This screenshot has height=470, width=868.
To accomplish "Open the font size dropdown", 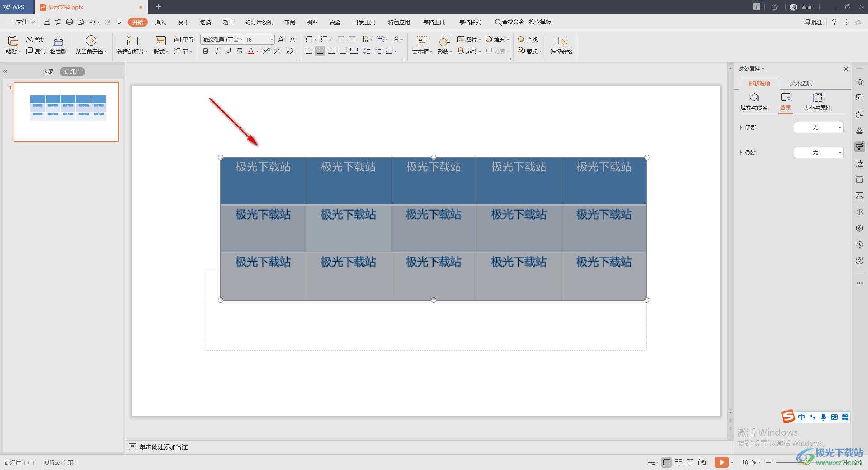I will click(272, 39).
